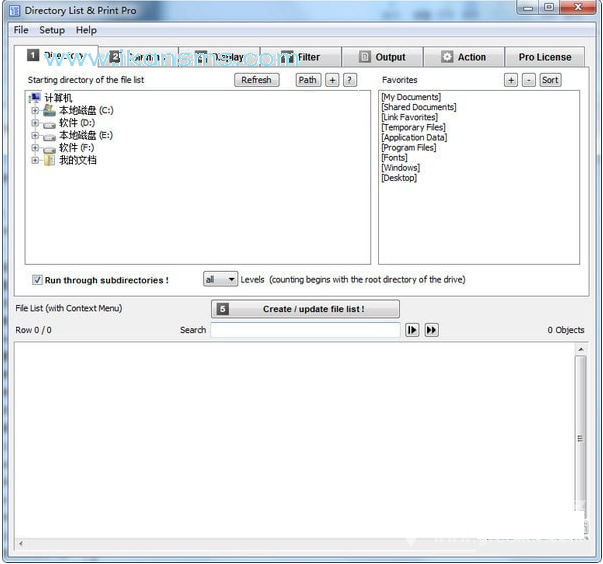
Task: Click the number 1 icon on Directory tab
Action: coord(33,55)
